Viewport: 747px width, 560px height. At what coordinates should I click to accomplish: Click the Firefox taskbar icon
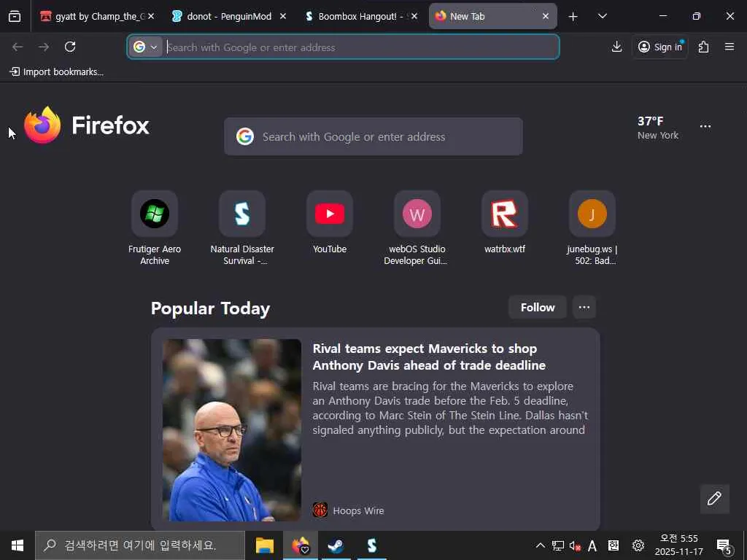[300, 545]
